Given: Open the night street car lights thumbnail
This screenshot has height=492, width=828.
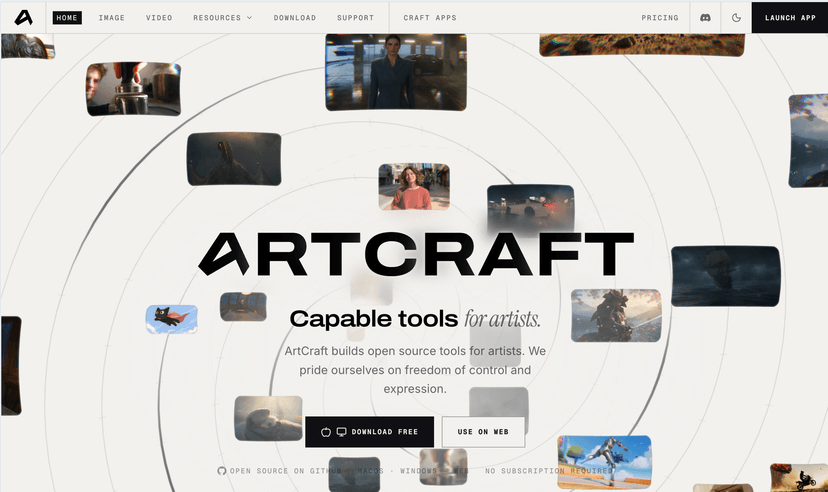Looking at the screenshot, I should pyautogui.click(x=530, y=208).
